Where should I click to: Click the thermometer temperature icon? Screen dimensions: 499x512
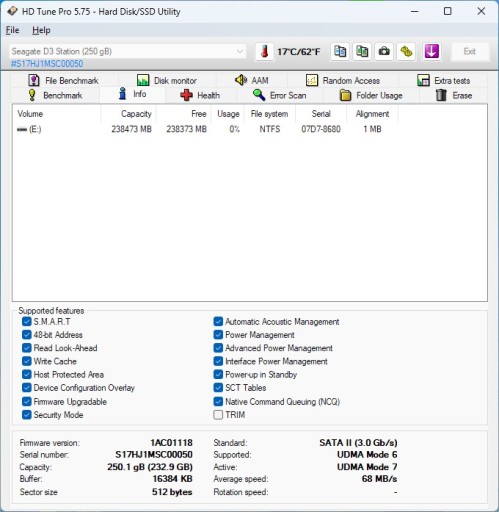265,52
